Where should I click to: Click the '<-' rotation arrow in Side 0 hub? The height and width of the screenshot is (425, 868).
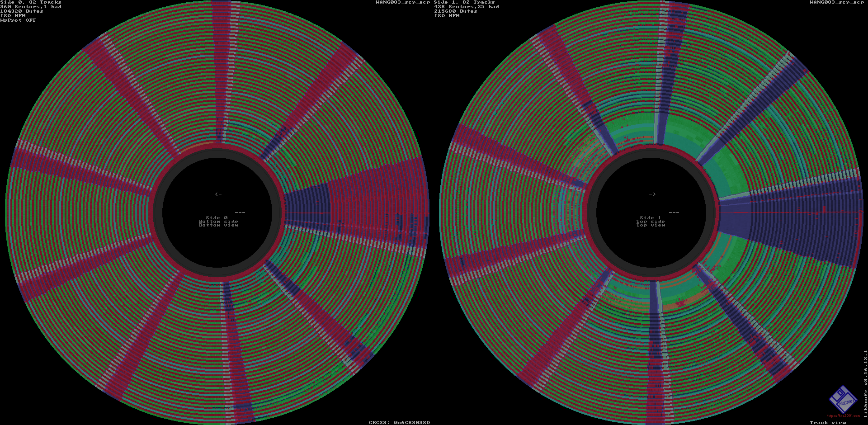click(218, 194)
